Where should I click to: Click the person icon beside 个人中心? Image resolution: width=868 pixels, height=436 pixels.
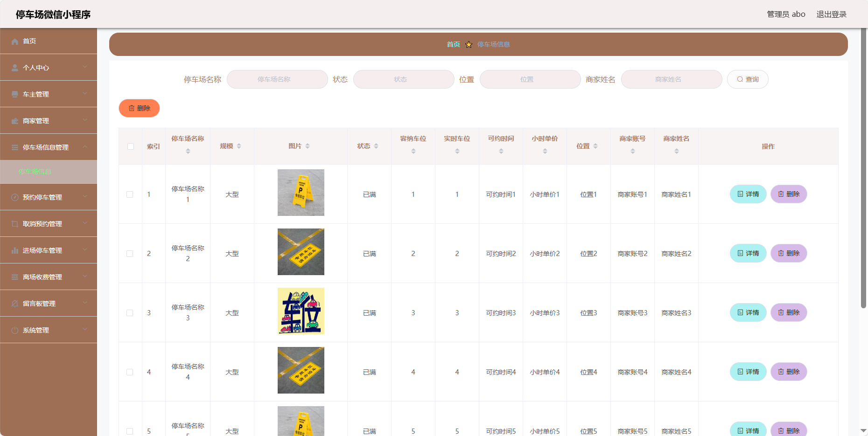(x=15, y=68)
